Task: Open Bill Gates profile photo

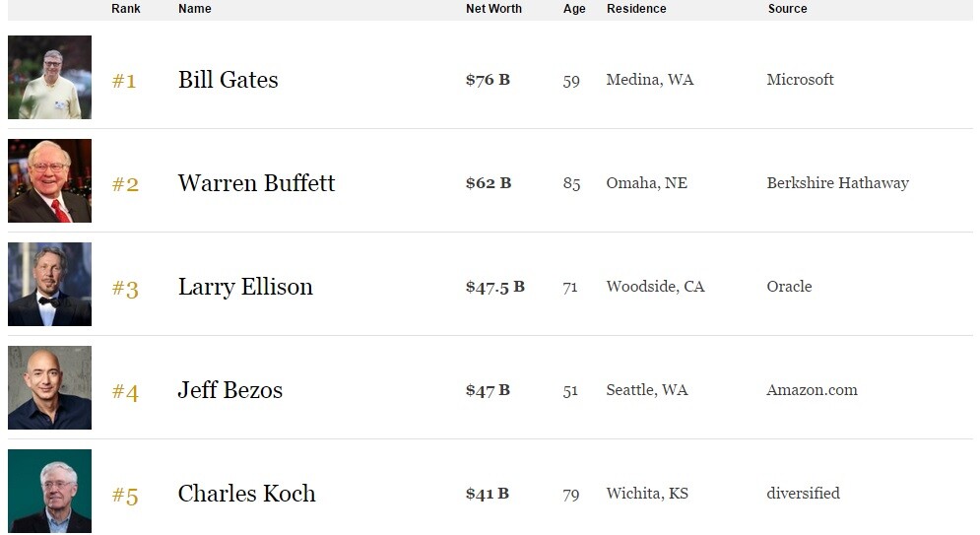Action: click(x=49, y=78)
